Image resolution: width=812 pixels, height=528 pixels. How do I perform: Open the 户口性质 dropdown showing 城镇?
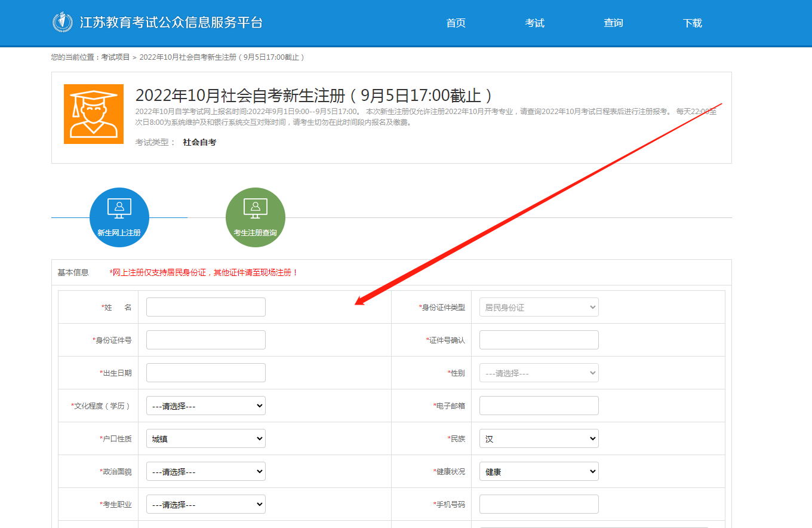(x=205, y=438)
